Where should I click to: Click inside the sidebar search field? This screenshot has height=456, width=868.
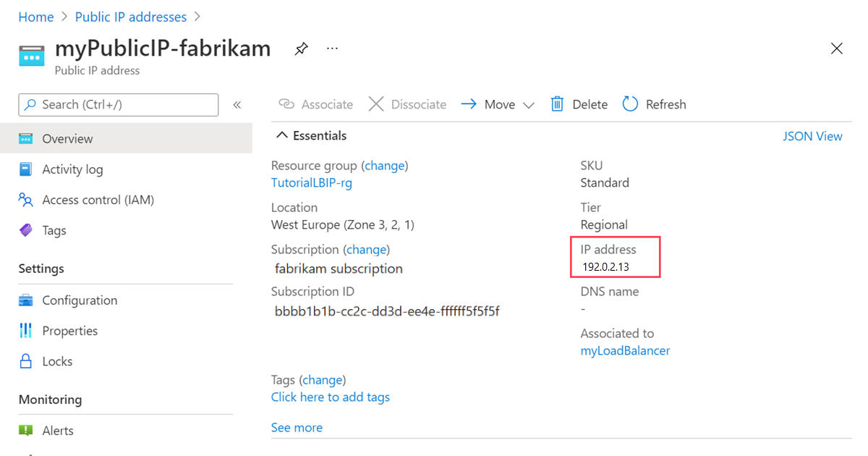[118, 104]
